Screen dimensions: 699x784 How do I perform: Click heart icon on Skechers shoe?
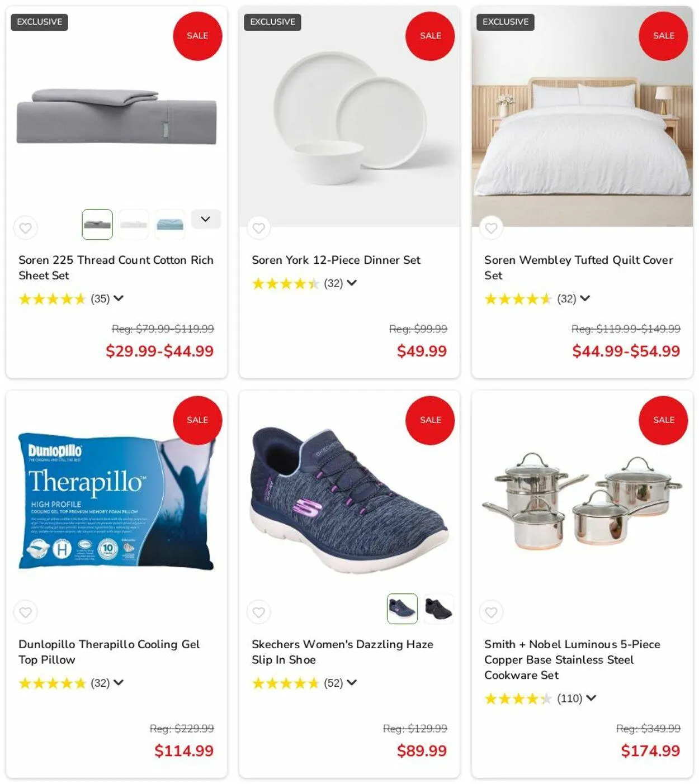(259, 612)
